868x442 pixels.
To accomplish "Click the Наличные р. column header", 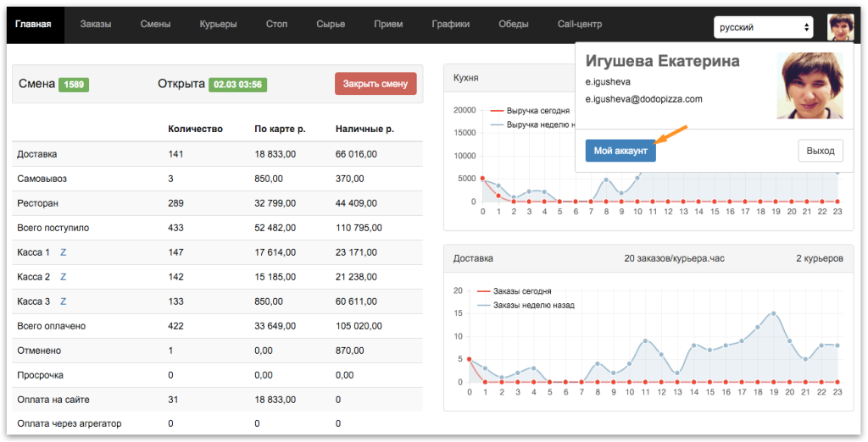I will click(x=364, y=129).
